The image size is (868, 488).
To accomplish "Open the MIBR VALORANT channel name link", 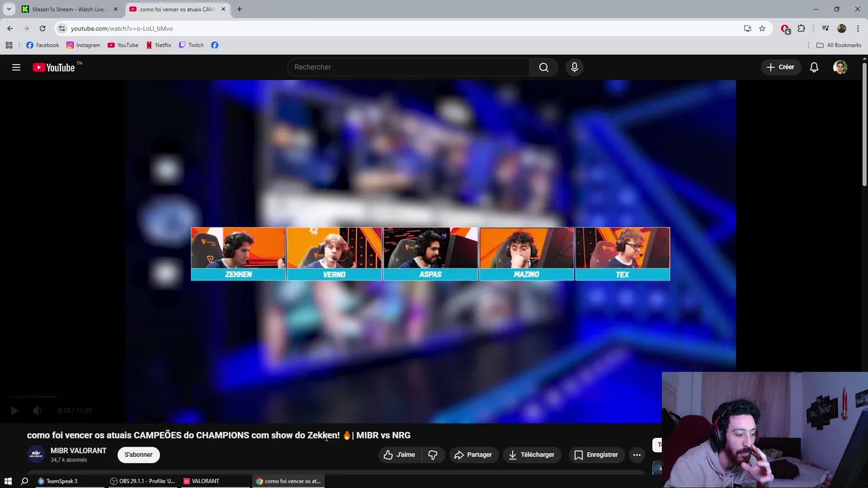I will coord(78,451).
